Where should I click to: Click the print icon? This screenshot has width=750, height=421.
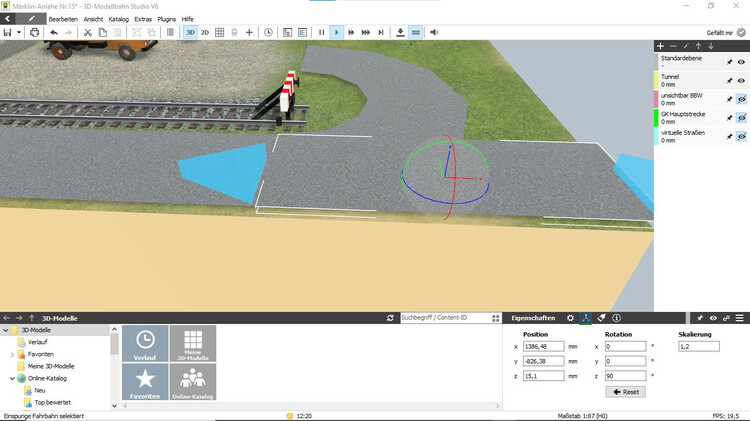(34, 33)
